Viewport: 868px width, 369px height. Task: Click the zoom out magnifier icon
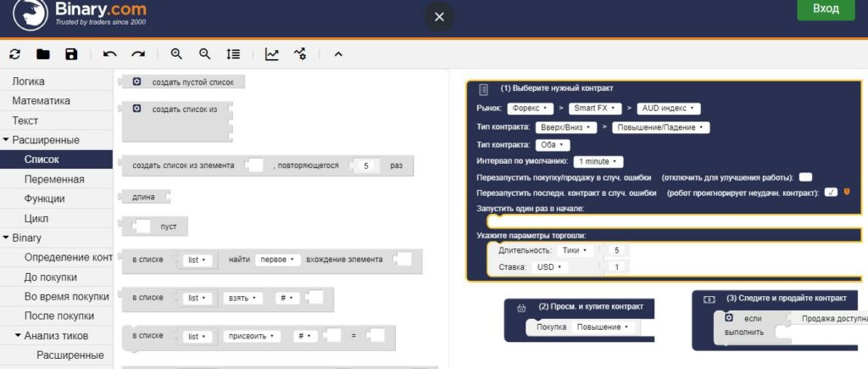pyautogui.click(x=204, y=54)
